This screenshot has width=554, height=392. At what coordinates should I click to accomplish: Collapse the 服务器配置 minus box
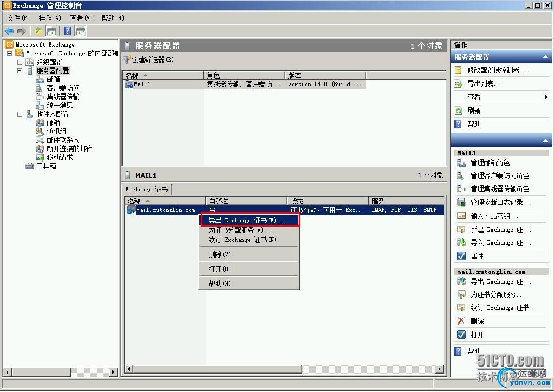[x=20, y=70]
